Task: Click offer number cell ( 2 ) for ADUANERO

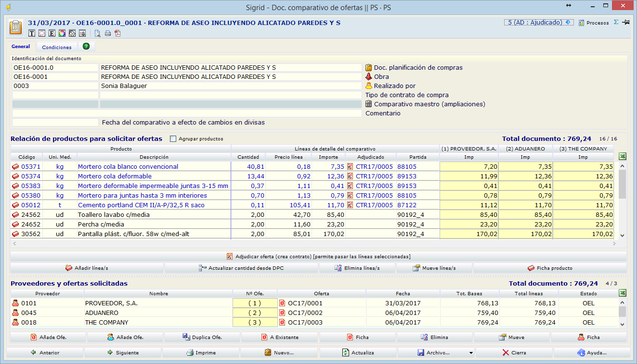Action: pyautogui.click(x=255, y=313)
